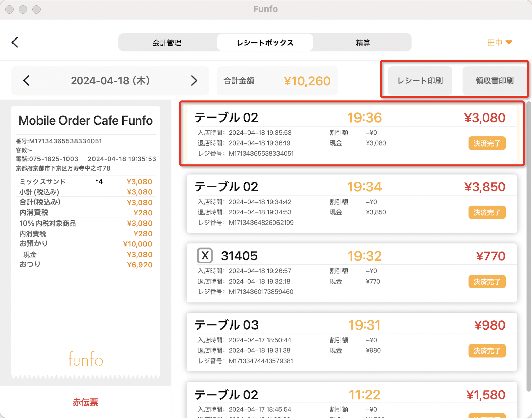Select the テーブル 02 receipt at 19:36

pos(352,134)
